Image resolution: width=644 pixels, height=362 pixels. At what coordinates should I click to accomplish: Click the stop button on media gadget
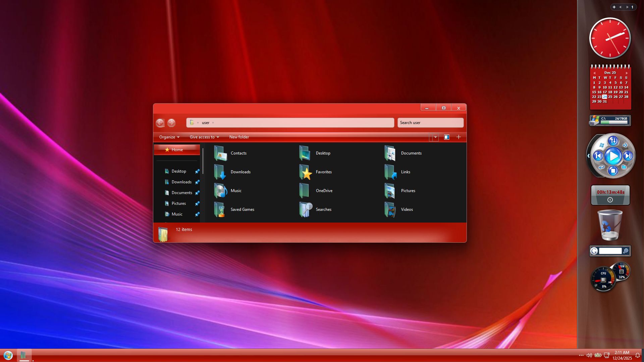pyautogui.click(x=613, y=171)
